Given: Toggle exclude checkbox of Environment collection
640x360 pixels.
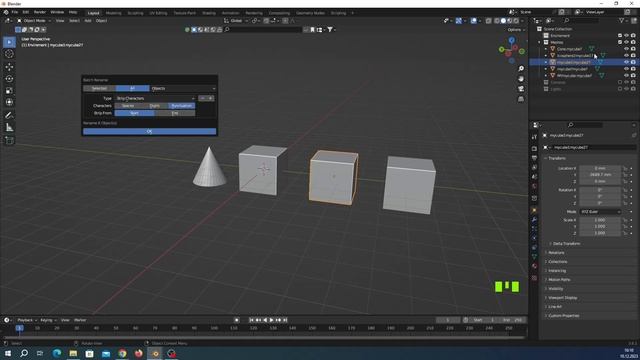Looking at the screenshot, I should pyautogui.click(x=620, y=36).
